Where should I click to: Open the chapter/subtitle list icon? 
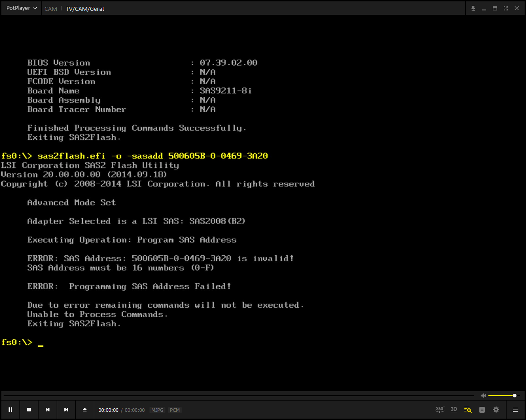click(482, 410)
